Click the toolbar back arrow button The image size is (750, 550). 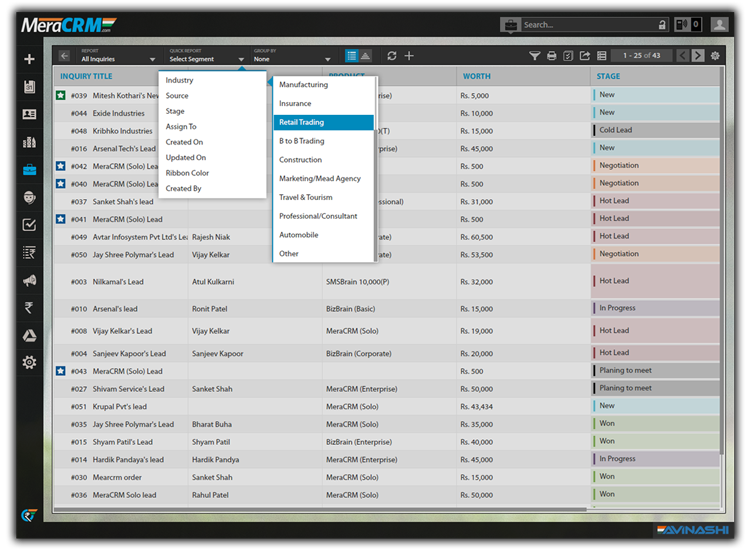click(x=64, y=56)
